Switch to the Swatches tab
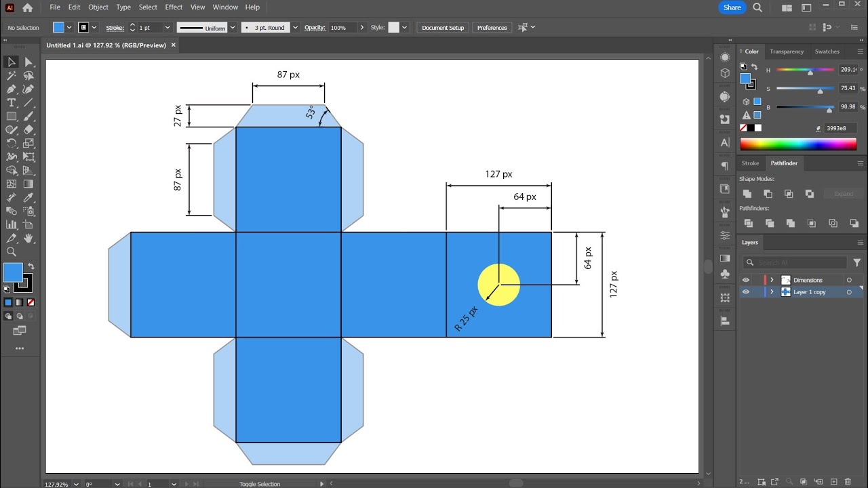868x488 pixels. click(827, 52)
